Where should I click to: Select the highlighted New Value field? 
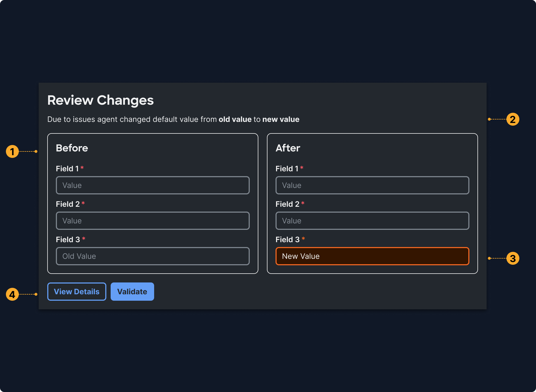[372, 256]
